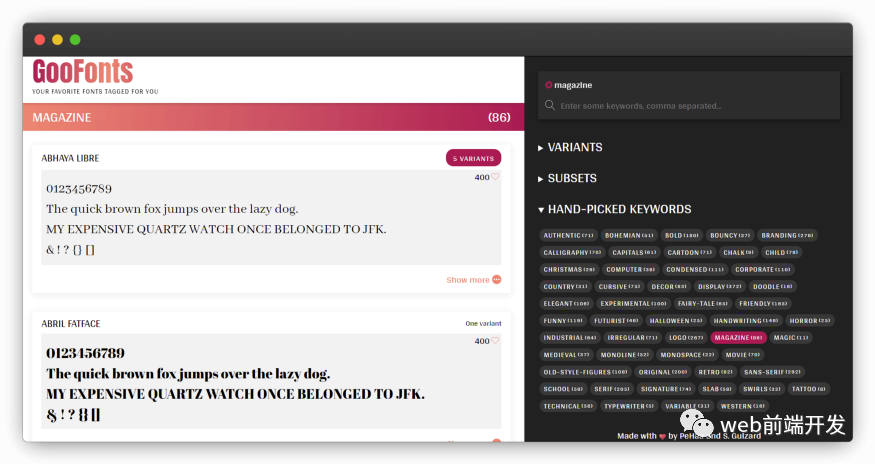Click the Friendly keyword tag
This screenshot has height=464, width=875.
763,303
